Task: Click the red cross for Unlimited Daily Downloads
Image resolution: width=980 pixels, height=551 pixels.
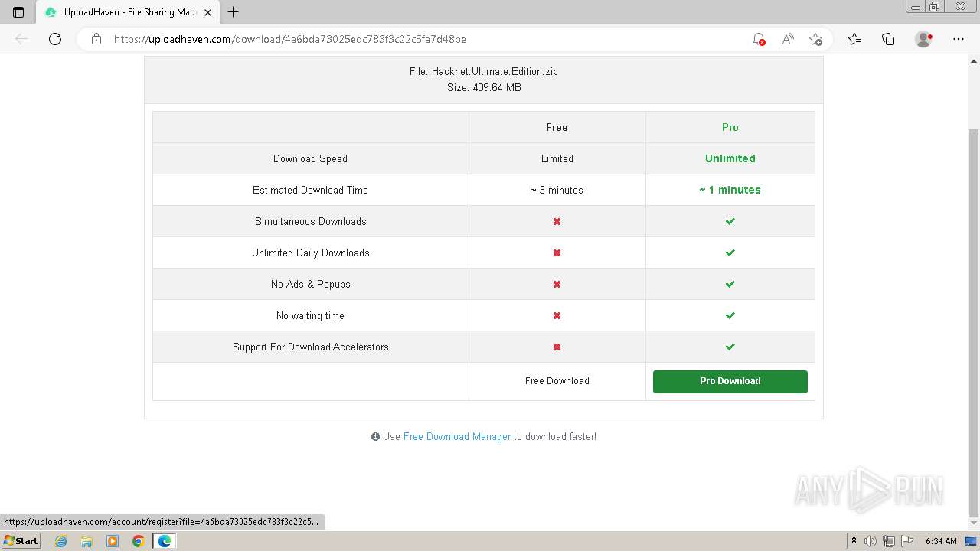Action: pos(557,253)
